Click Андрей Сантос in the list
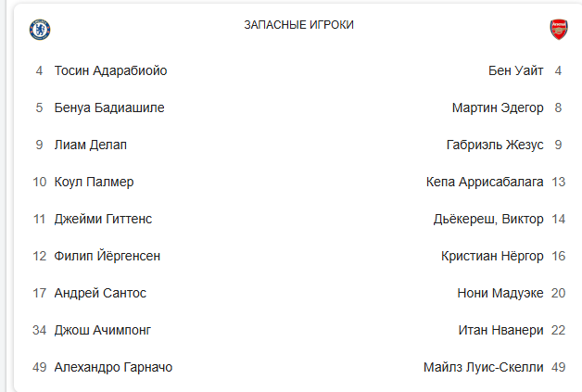Screen dimensions: 582x392 tap(100, 293)
